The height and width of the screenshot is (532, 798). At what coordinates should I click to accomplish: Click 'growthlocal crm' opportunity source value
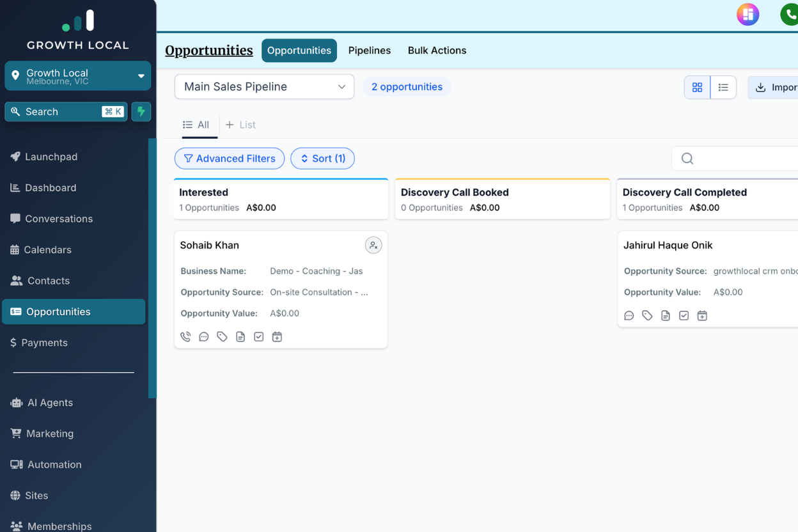pos(755,271)
